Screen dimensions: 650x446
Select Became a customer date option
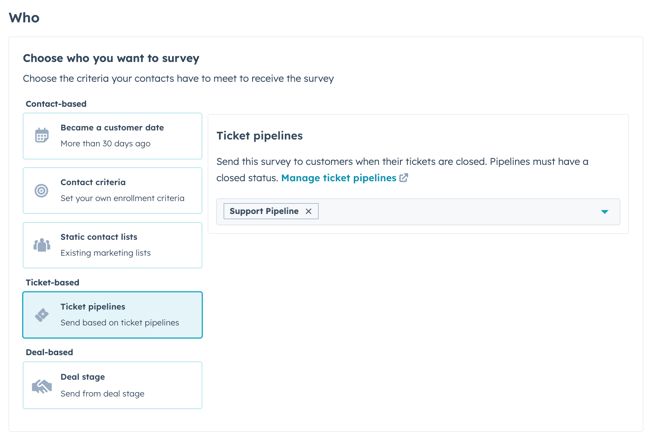tap(112, 136)
